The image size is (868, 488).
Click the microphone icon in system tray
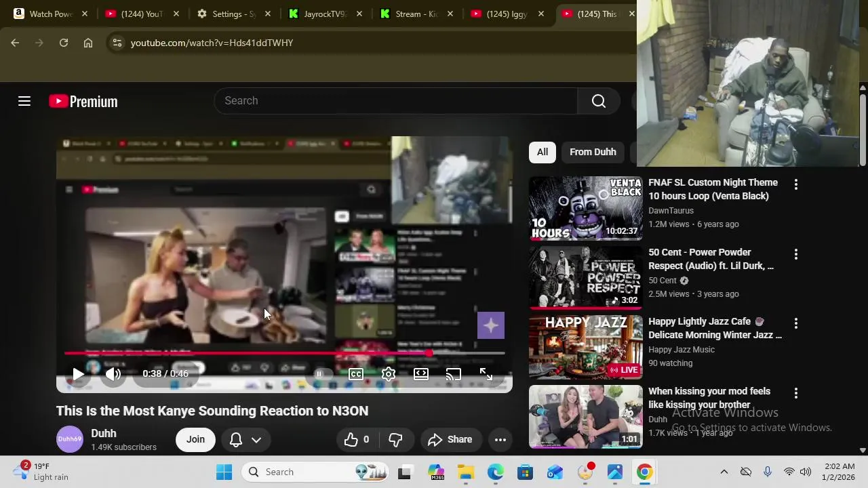[x=768, y=472]
